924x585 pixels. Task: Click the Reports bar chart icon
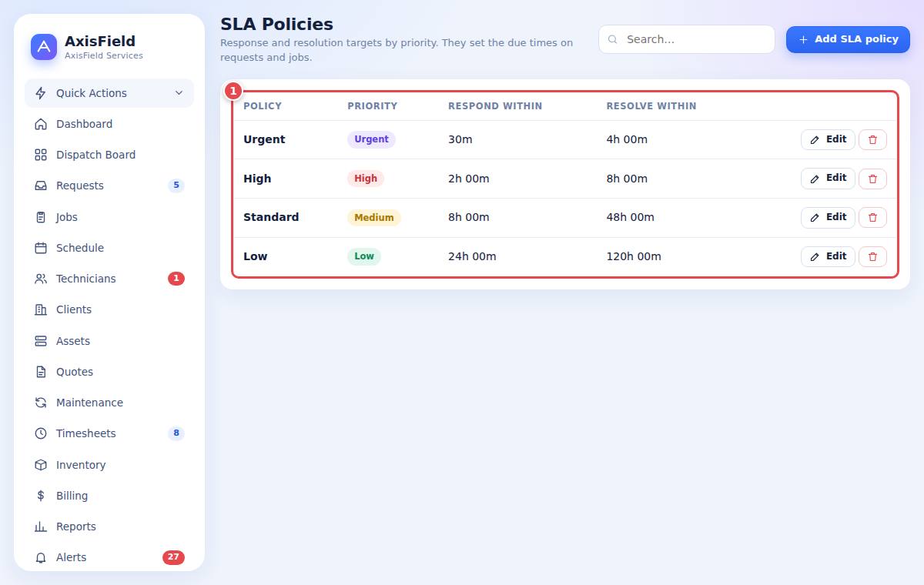pyautogui.click(x=41, y=526)
